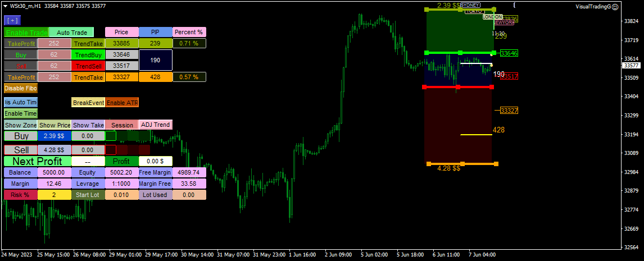This screenshot has width=644, height=261.
Task: Select the left red sell line handle
Action: point(425,87)
